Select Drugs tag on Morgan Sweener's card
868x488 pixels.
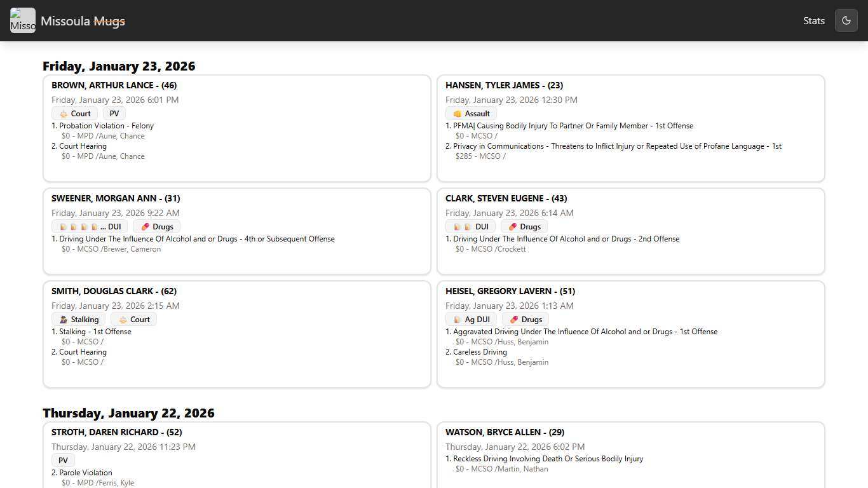click(x=156, y=227)
